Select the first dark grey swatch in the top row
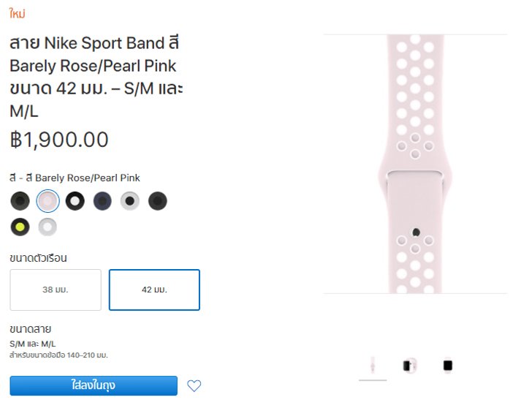Image resolution: width=532 pixels, height=408 pixels. pos(20,201)
